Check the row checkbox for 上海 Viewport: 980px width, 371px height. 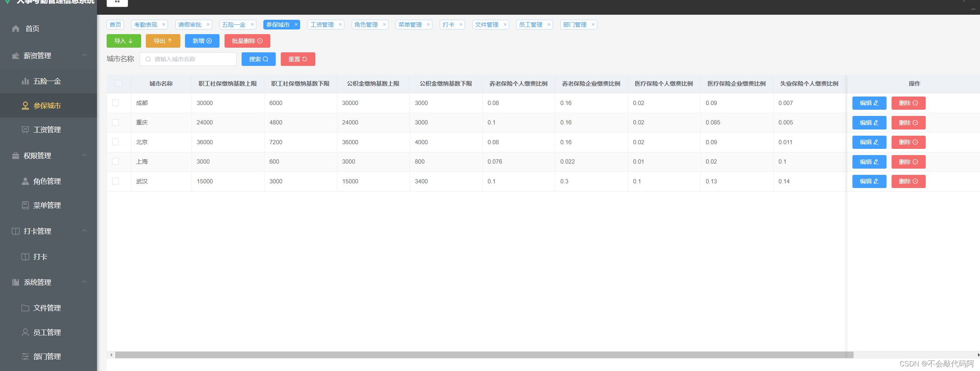[x=115, y=162]
